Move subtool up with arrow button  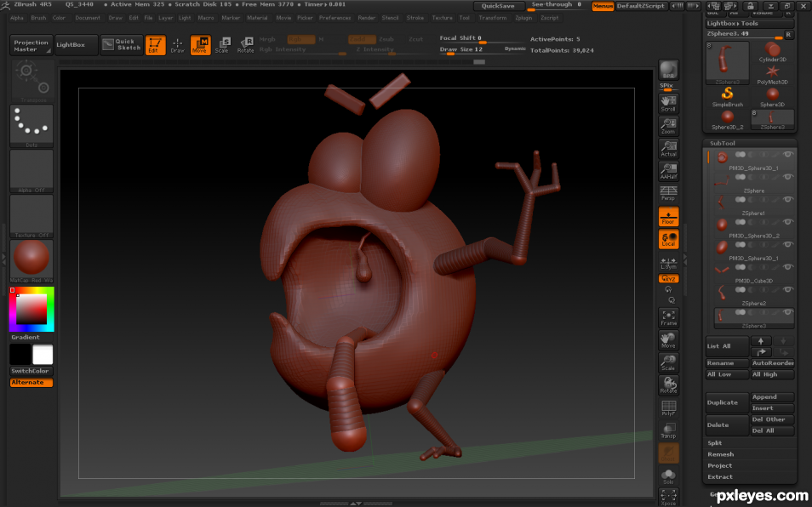[x=761, y=341]
